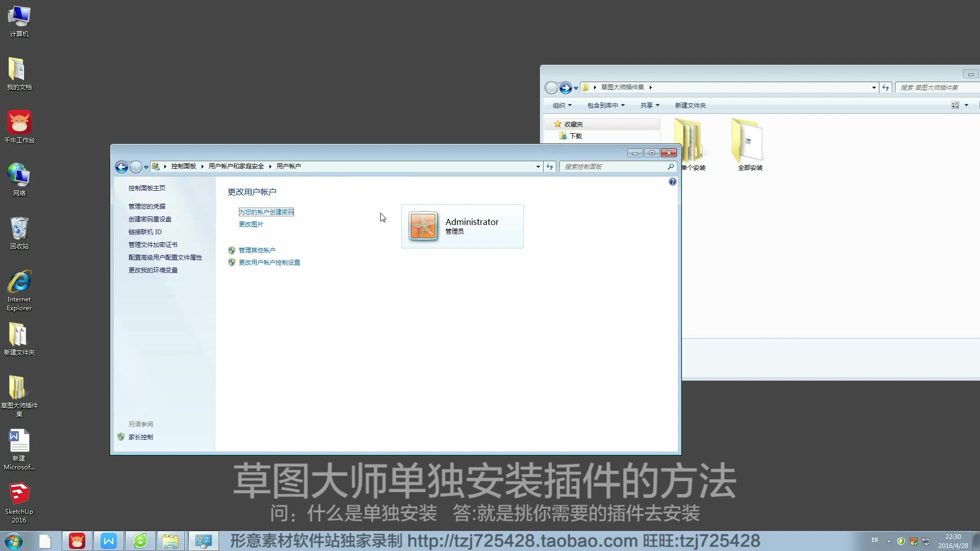Click the 搜索控制面板 search box

[612, 166]
